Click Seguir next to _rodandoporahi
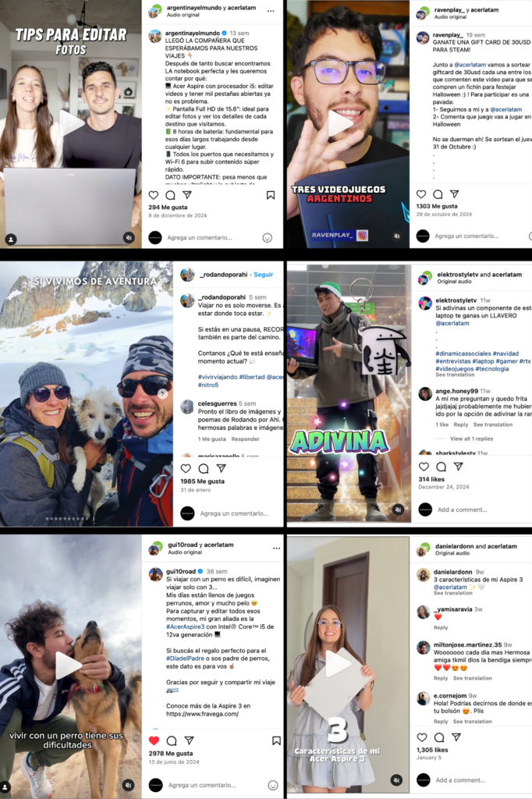 click(x=264, y=275)
